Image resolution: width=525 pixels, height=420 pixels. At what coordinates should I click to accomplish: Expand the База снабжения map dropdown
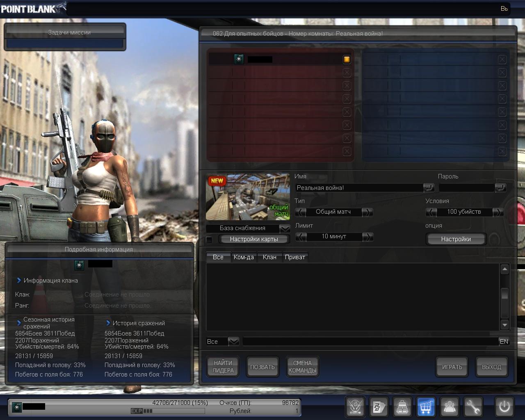(285, 228)
